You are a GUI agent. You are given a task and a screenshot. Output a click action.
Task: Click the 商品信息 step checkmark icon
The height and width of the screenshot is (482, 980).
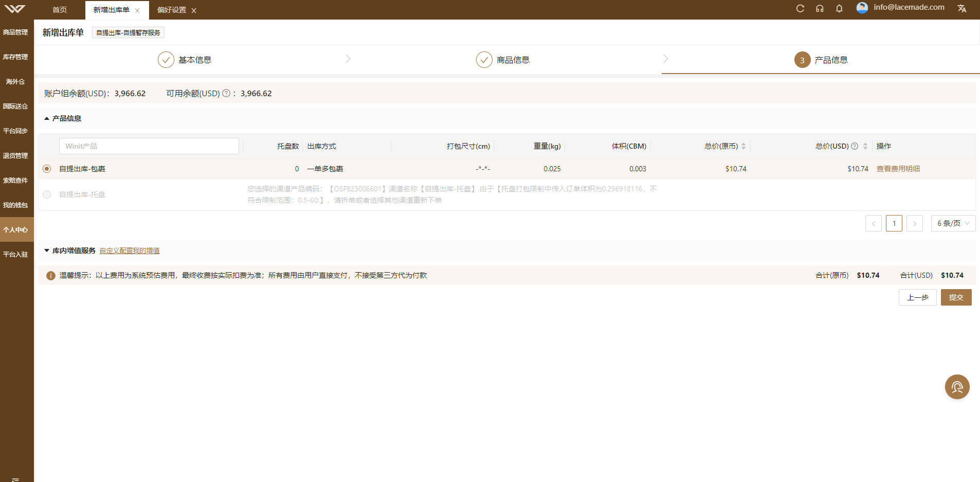pos(484,60)
